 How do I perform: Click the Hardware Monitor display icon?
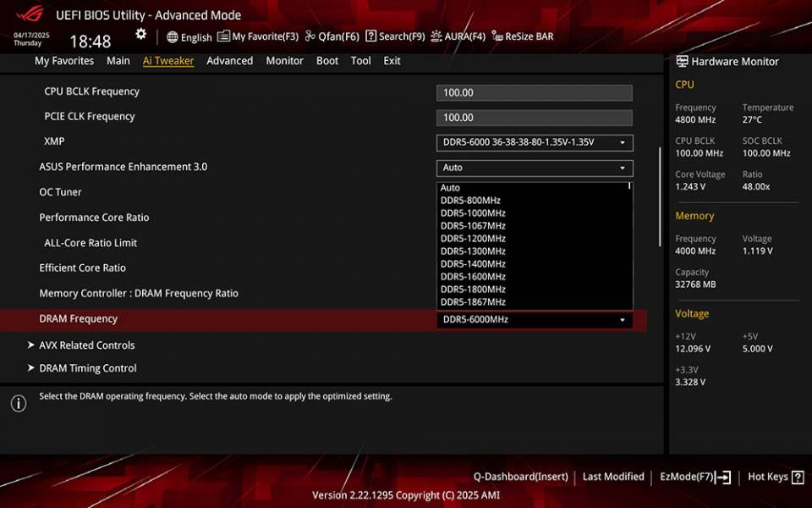pos(682,61)
